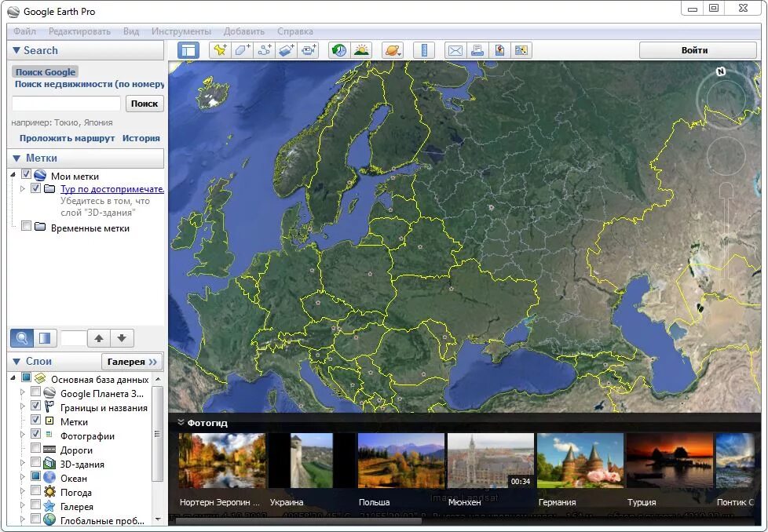Open the Галерея button in Слои
The height and width of the screenshot is (532, 768).
(x=132, y=362)
